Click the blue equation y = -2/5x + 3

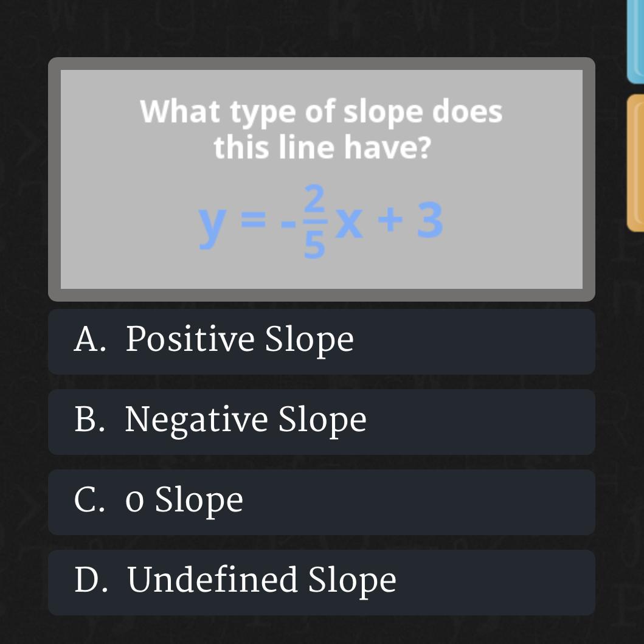[x=320, y=222]
